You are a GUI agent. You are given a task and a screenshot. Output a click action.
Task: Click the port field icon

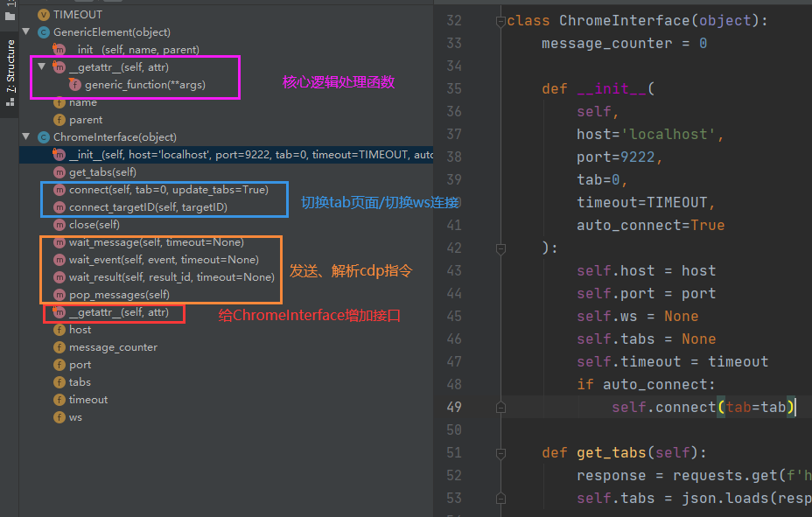pyautogui.click(x=59, y=365)
